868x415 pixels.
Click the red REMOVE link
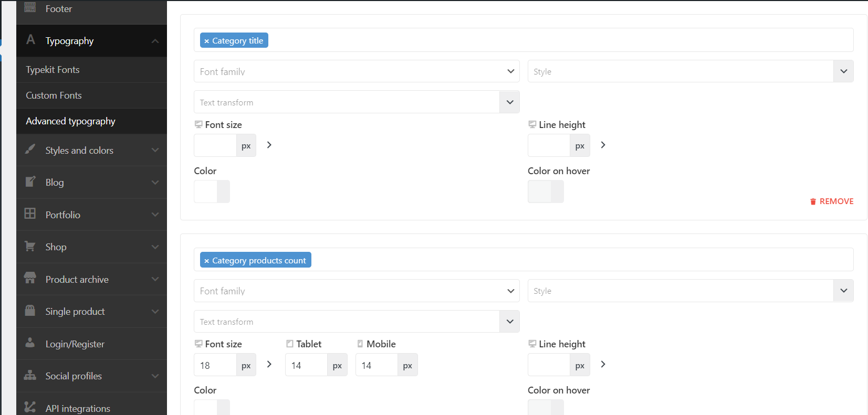pos(832,201)
